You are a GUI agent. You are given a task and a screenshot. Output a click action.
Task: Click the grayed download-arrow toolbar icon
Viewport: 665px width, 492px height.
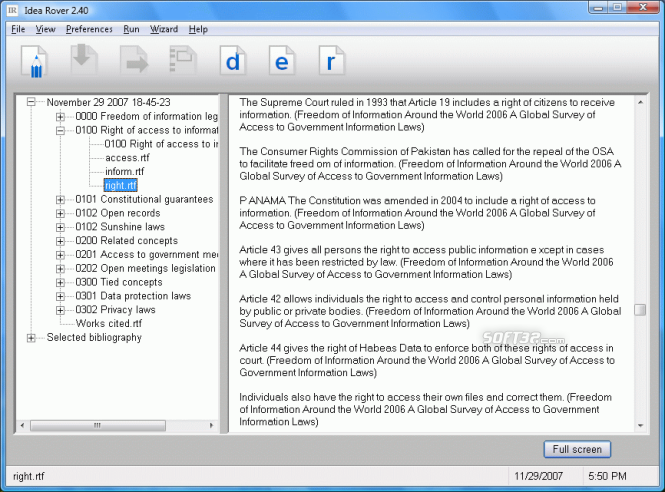coord(84,60)
